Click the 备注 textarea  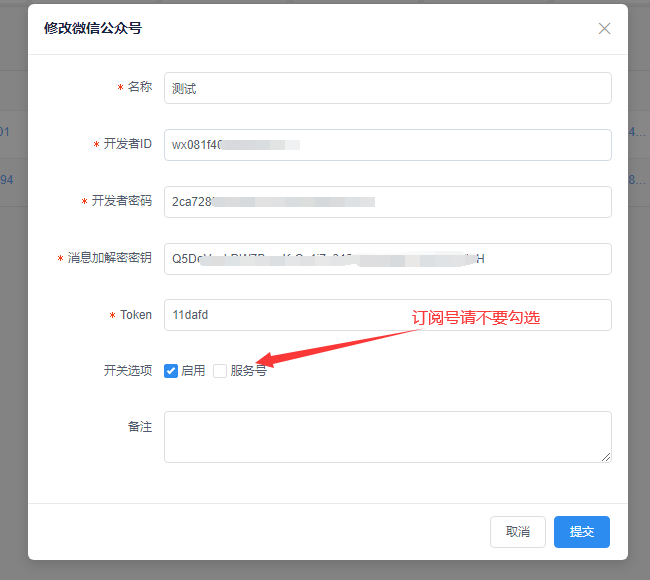click(388, 437)
